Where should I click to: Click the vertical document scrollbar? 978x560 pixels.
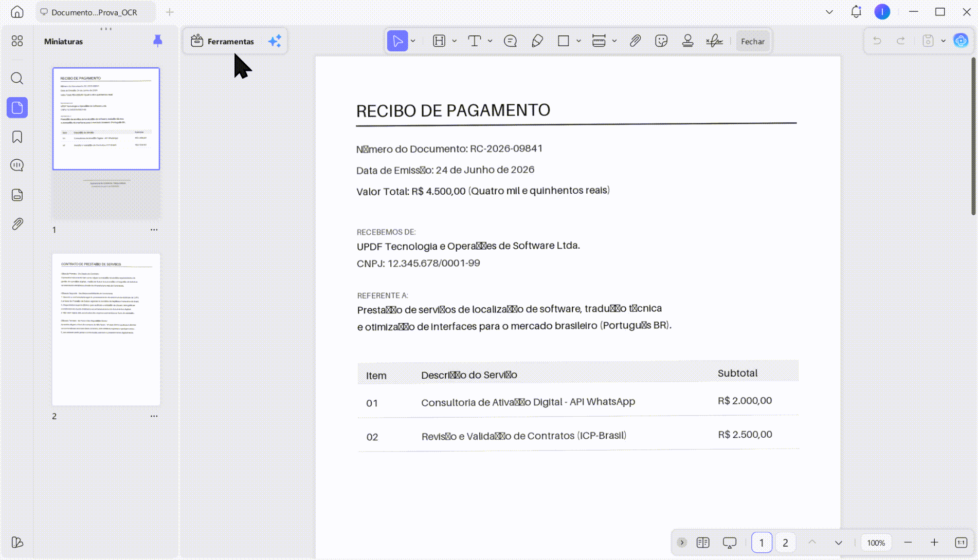tap(973, 136)
